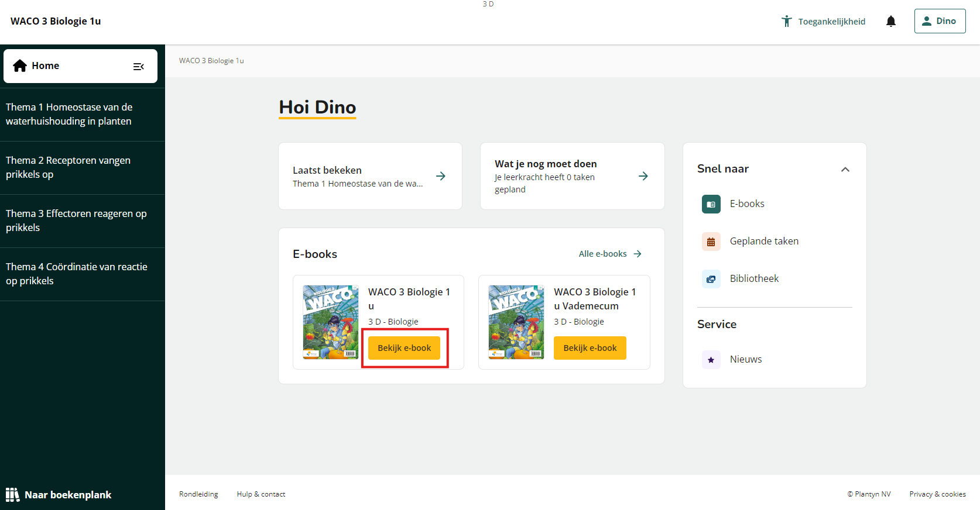Click Bekijk e-book for Vademecum
Screen dimensions: 980x510
[x=590, y=348]
